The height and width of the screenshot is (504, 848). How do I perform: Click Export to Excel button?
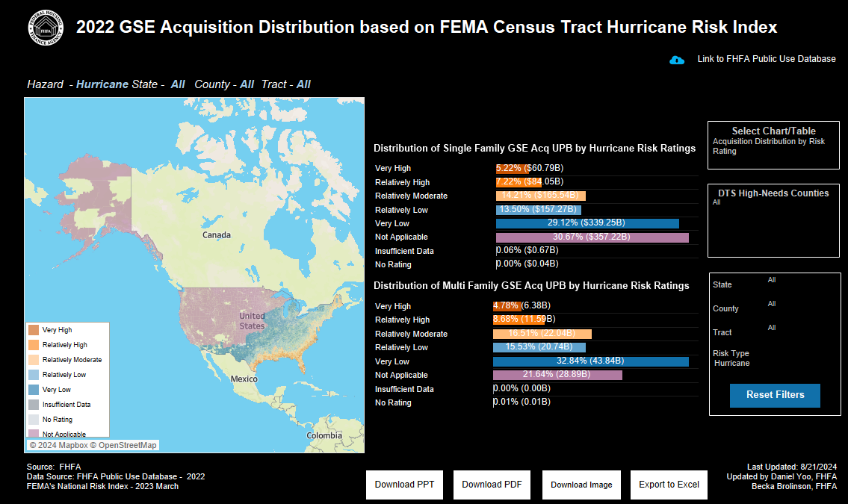coord(669,485)
